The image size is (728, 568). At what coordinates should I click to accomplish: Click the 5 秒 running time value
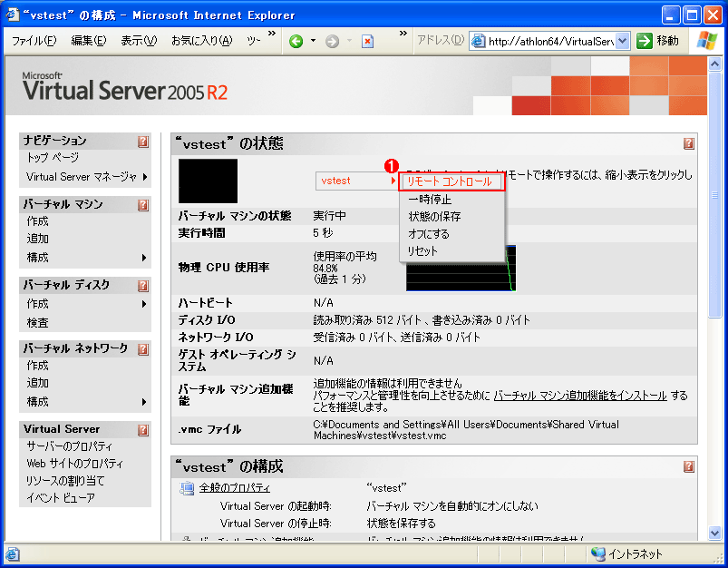click(x=323, y=233)
